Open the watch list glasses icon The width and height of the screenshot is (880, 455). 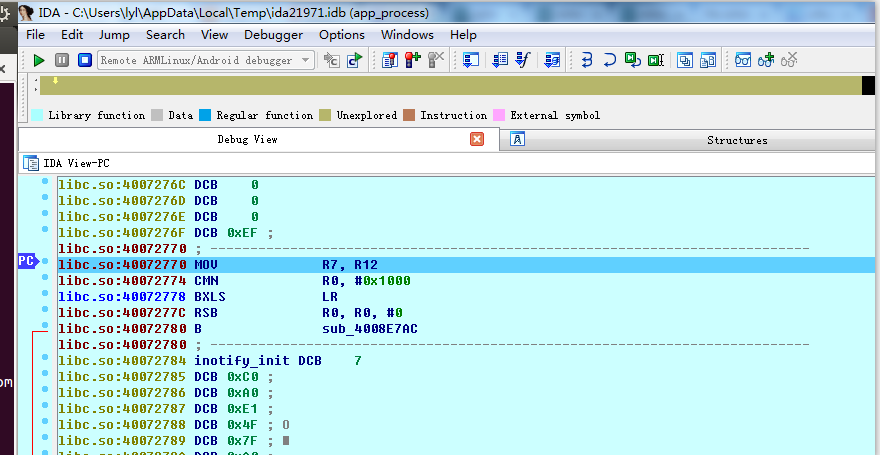click(743, 60)
